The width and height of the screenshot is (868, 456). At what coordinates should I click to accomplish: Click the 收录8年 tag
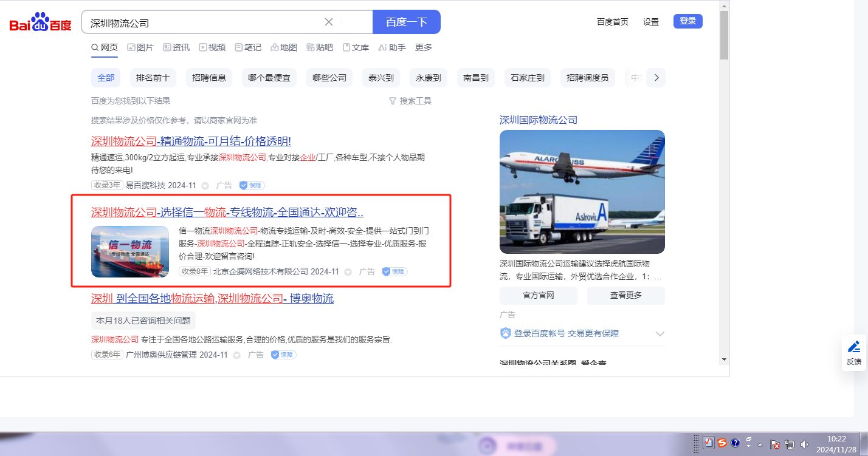point(195,271)
